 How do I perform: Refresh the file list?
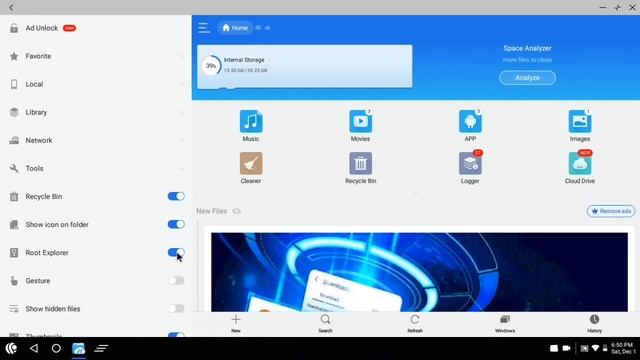[x=415, y=324]
